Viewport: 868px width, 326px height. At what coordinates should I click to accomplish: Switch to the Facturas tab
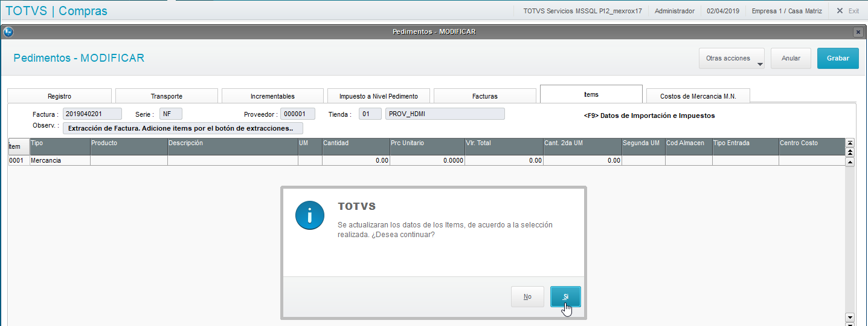[x=484, y=96]
